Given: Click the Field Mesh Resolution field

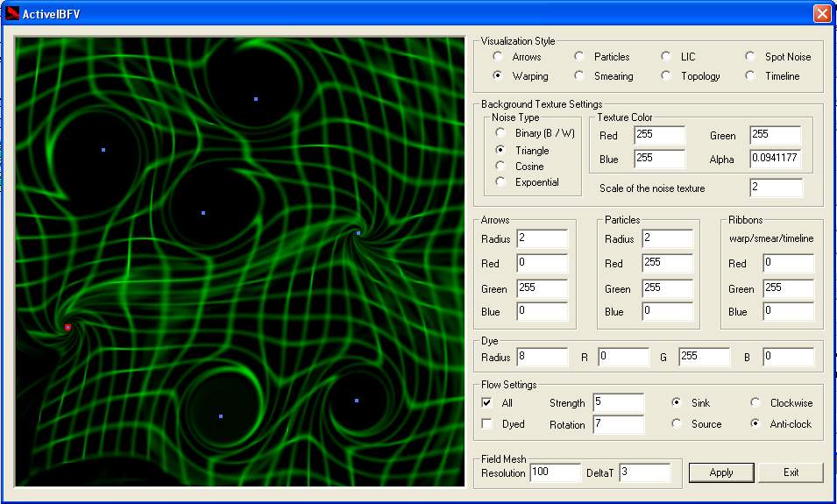Looking at the screenshot, I should coord(554,473).
